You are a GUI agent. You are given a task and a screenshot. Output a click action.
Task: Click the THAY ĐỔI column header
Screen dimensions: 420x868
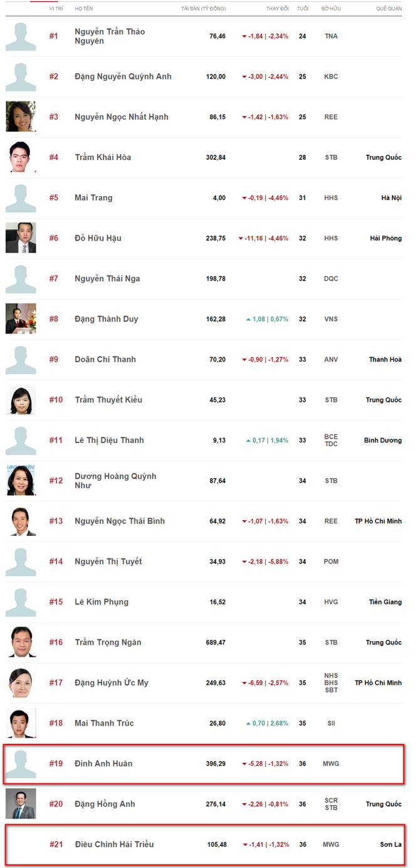pos(276,9)
